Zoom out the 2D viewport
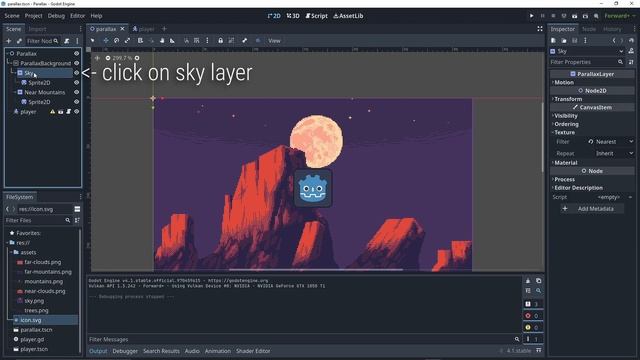 [x=108, y=58]
